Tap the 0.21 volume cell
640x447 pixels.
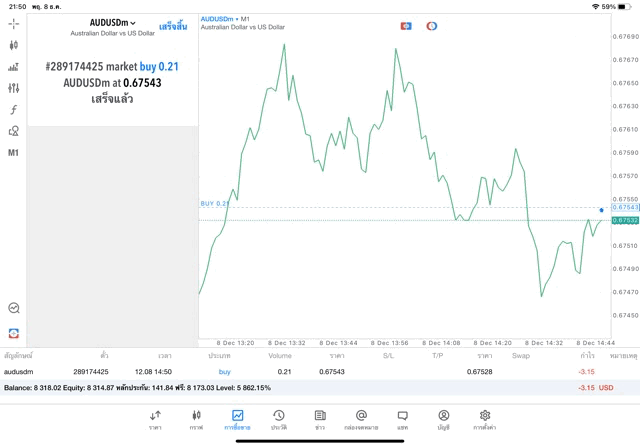point(284,372)
